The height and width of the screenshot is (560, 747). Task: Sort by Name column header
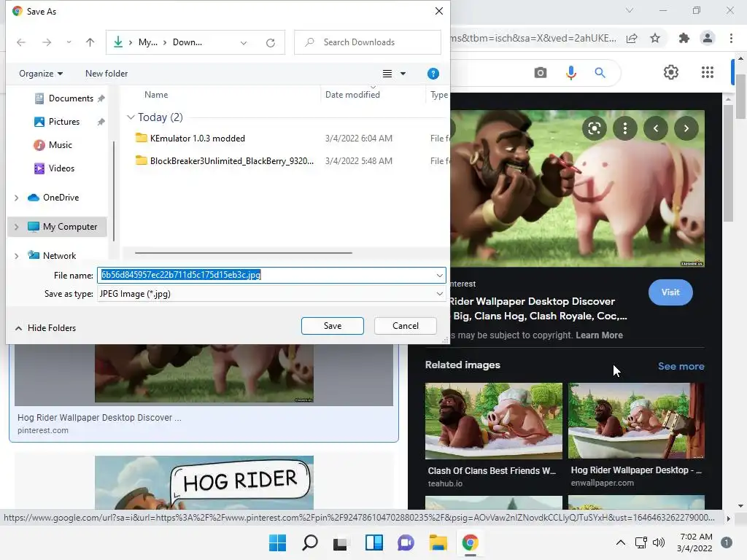pyautogui.click(x=156, y=95)
